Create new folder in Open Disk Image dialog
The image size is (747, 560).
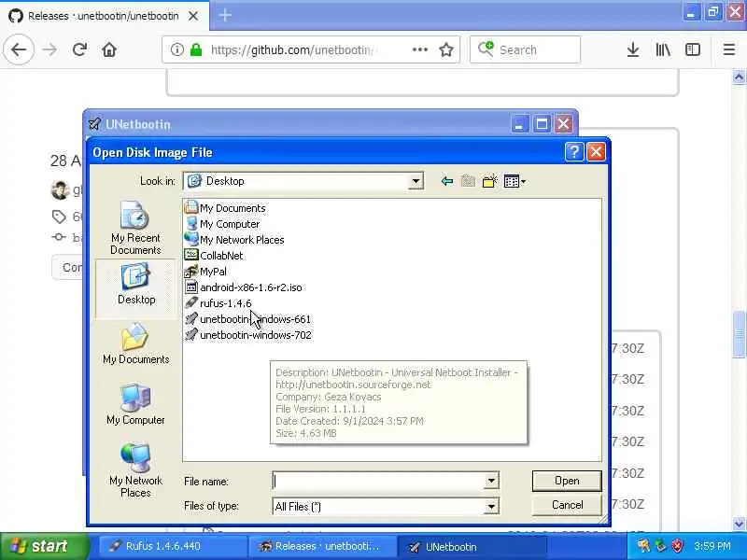pos(489,181)
